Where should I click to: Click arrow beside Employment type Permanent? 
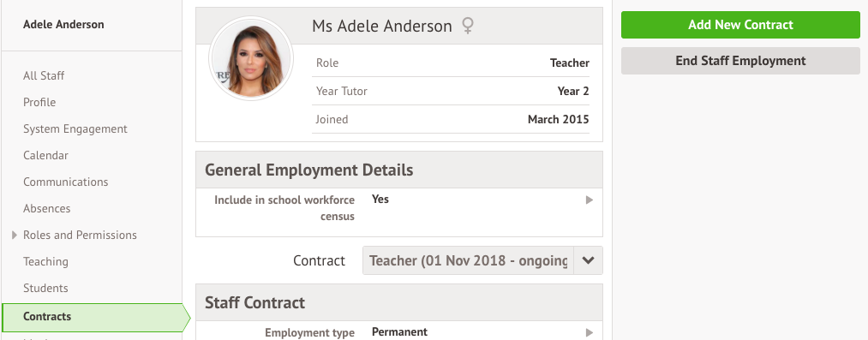589,332
